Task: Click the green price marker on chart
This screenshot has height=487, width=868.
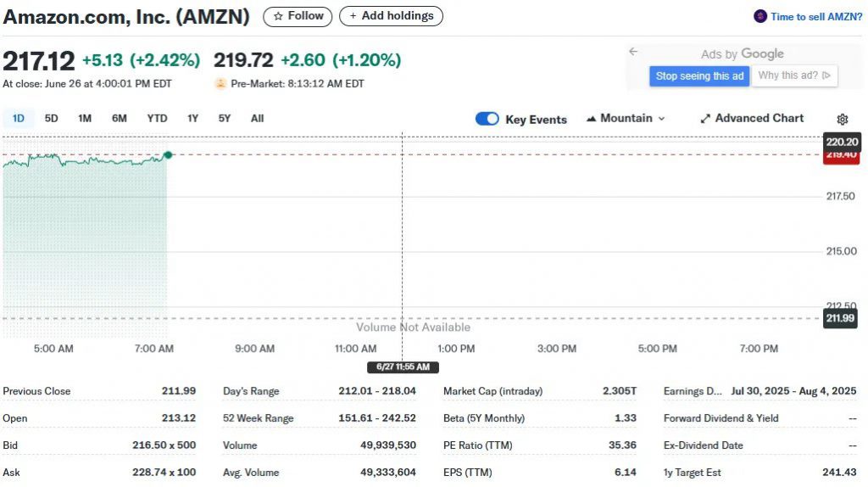Action: (168, 155)
